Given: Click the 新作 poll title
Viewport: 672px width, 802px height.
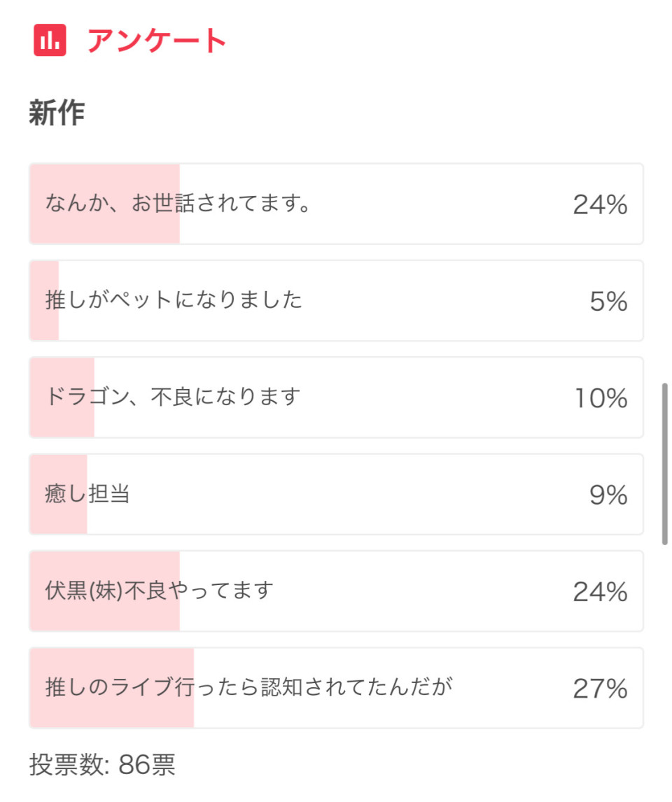Looking at the screenshot, I should pyautogui.click(x=57, y=113).
